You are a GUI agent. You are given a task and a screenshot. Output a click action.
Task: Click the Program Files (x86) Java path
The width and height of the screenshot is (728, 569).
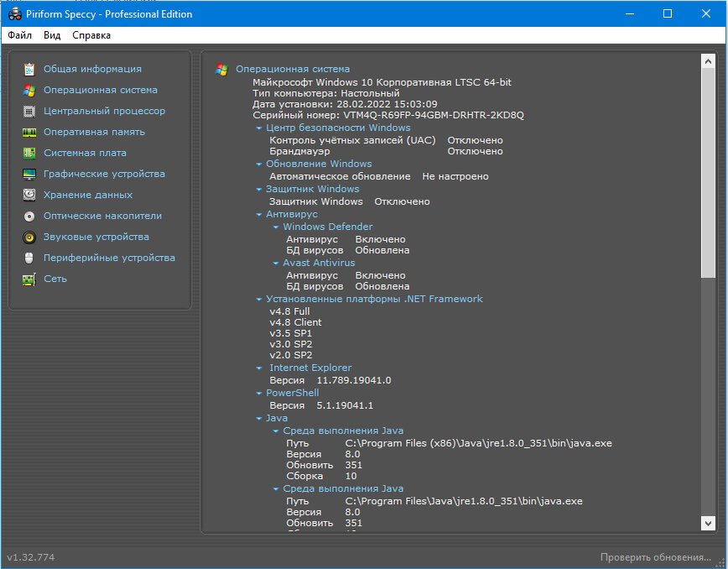tap(479, 443)
